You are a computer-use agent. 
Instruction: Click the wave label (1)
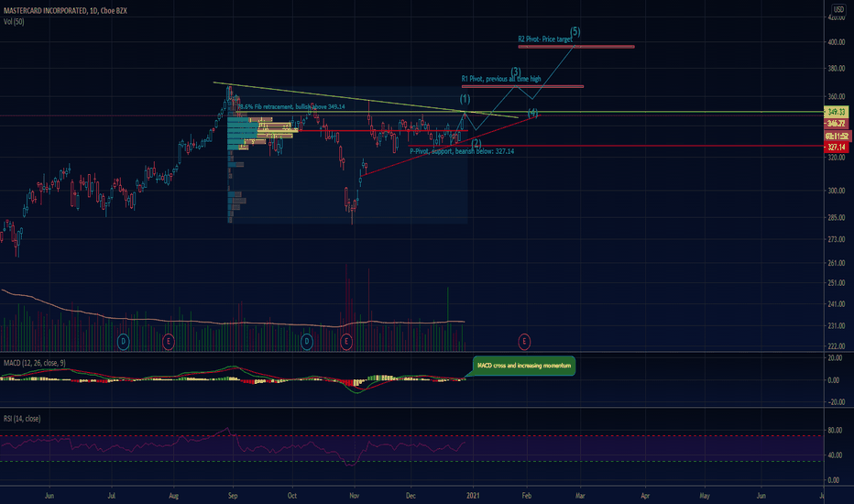(x=465, y=99)
